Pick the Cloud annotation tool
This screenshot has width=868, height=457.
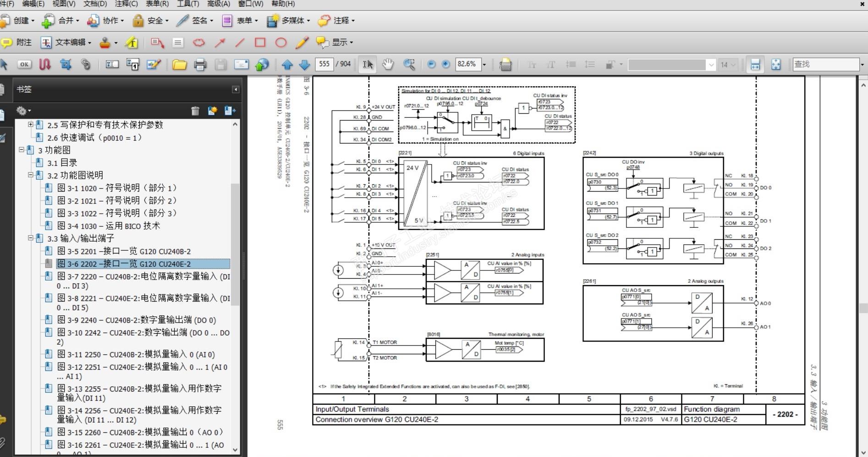point(198,43)
